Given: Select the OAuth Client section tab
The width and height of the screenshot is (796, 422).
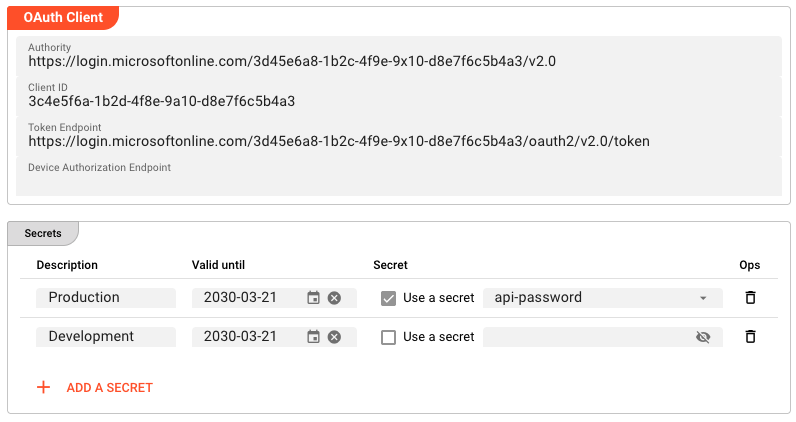Looking at the screenshot, I should point(63,18).
